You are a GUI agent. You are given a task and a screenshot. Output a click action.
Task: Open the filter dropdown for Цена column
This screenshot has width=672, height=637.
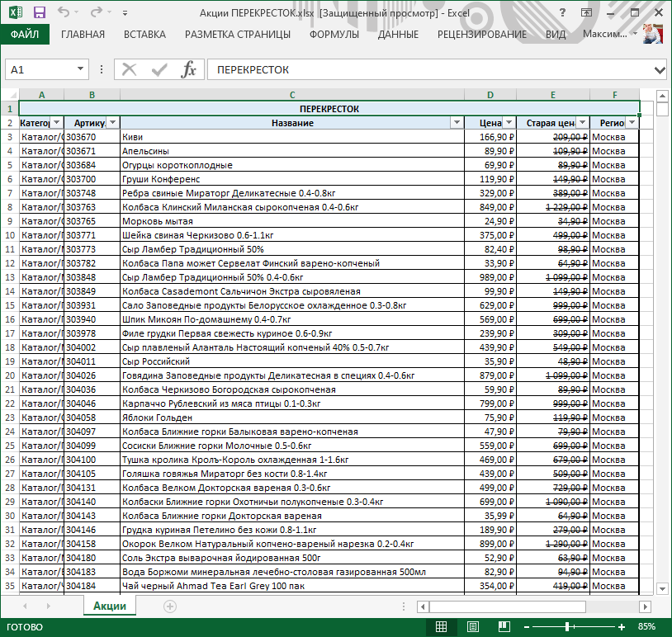pyautogui.click(x=509, y=123)
